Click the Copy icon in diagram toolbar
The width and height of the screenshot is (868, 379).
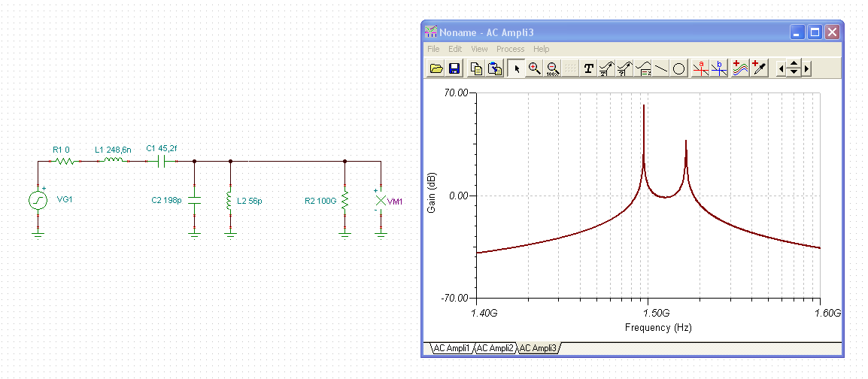click(x=476, y=68)
